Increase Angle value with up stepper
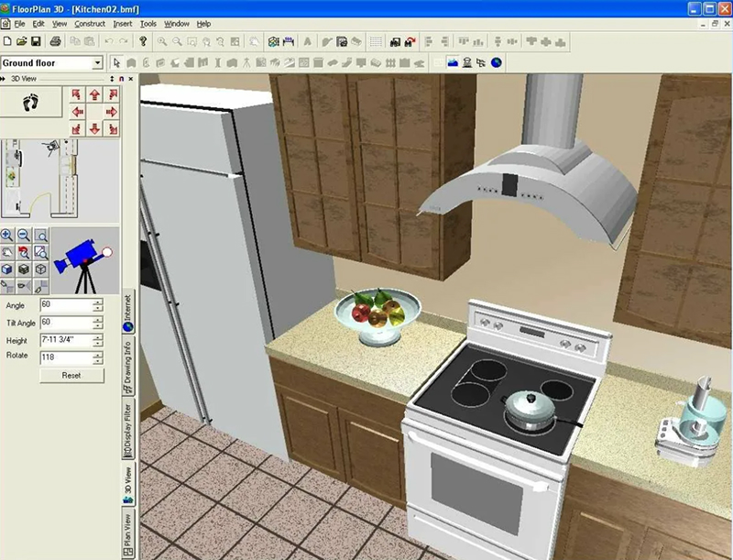The image size is (733, 560). point(98,302)
